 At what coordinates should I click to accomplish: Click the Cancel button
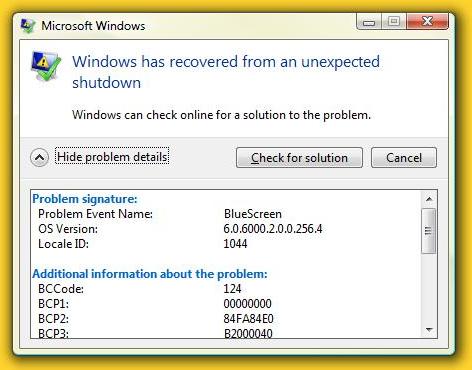tap(404, 157)
